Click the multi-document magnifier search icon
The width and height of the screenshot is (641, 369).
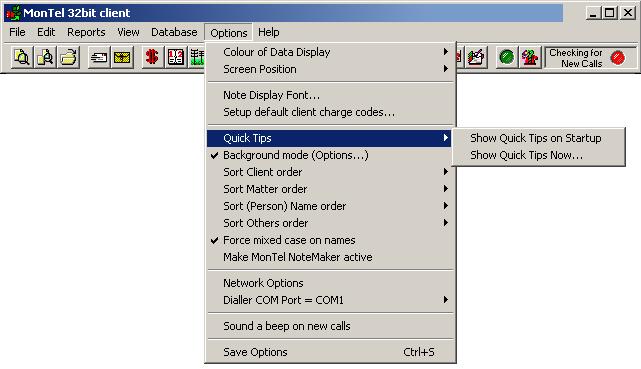click(45, 57)
